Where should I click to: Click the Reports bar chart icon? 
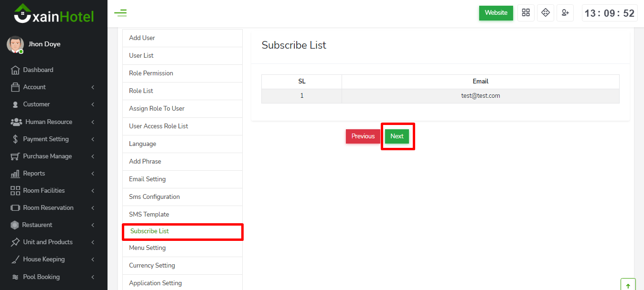15,174
